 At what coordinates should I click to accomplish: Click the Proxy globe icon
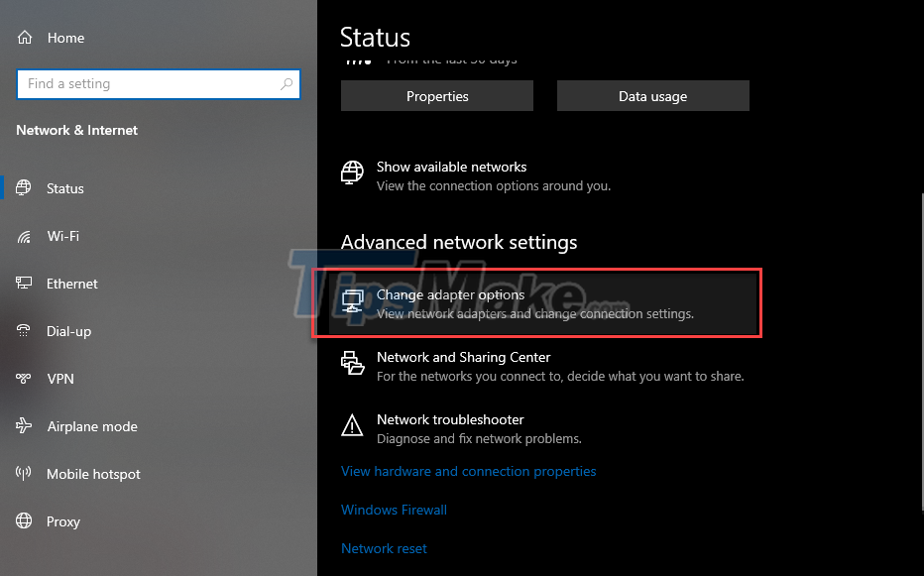click(x=24, y=521)
